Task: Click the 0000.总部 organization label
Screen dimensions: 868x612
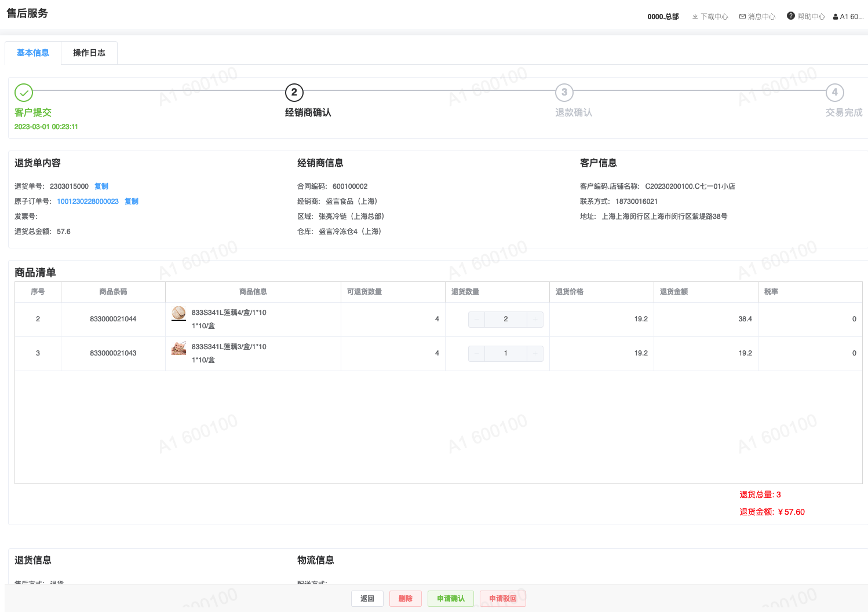Action: click(663, 17)
